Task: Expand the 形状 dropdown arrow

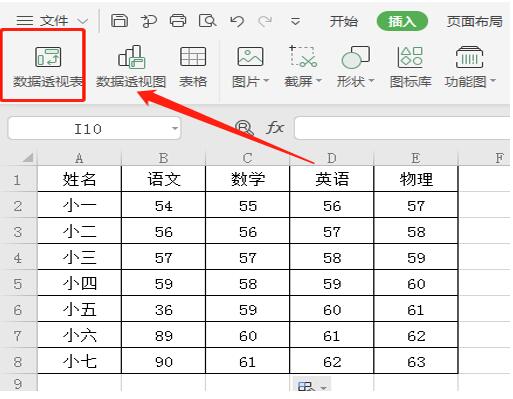Action: point(371,81)
